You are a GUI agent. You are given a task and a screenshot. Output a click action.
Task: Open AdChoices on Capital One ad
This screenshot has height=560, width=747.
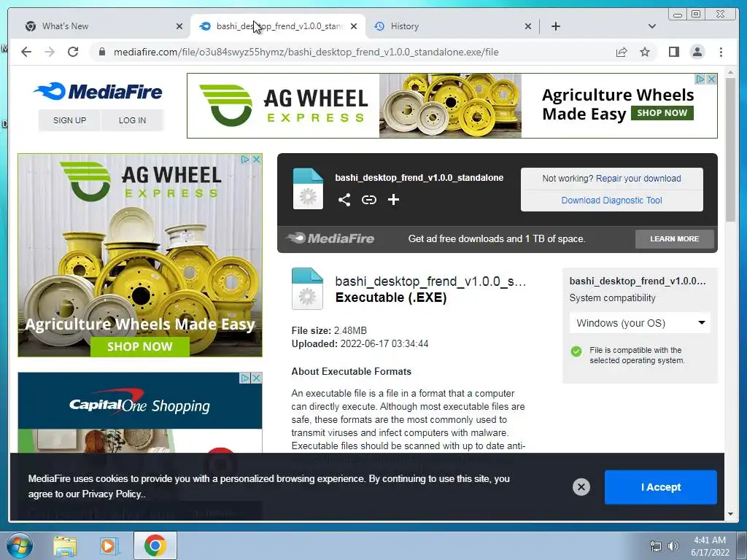point(245,378)
